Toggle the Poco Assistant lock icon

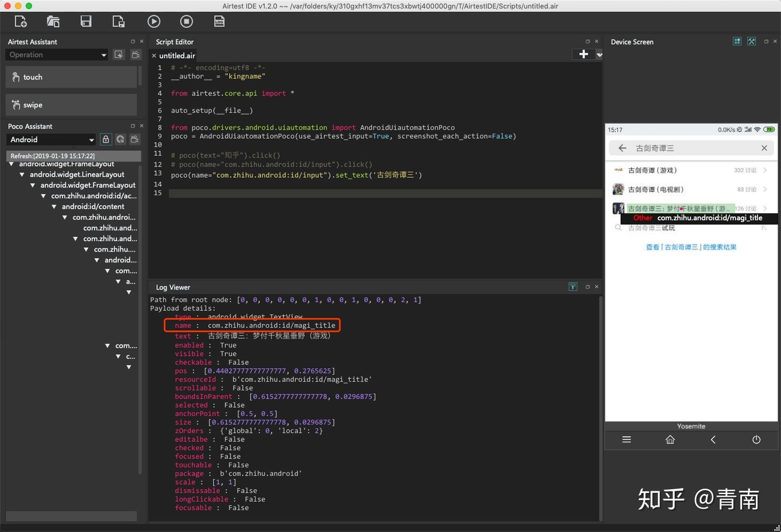pos(106,139)
